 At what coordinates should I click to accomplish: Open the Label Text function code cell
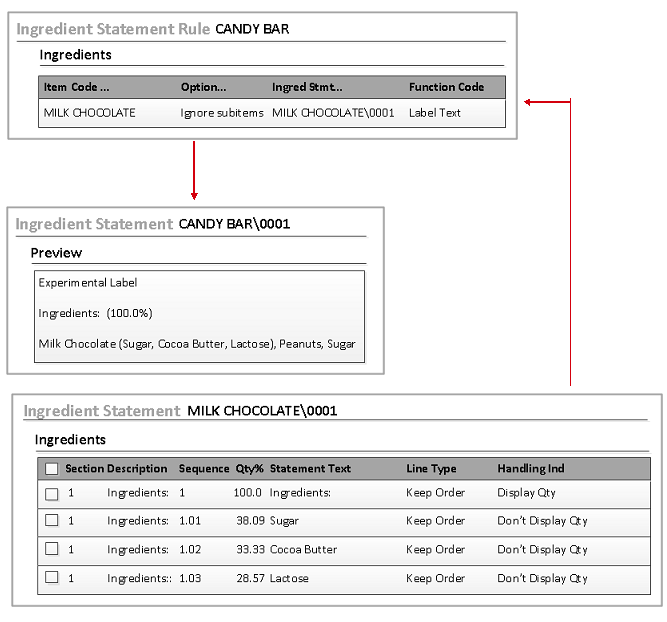(x=435, y=113)
